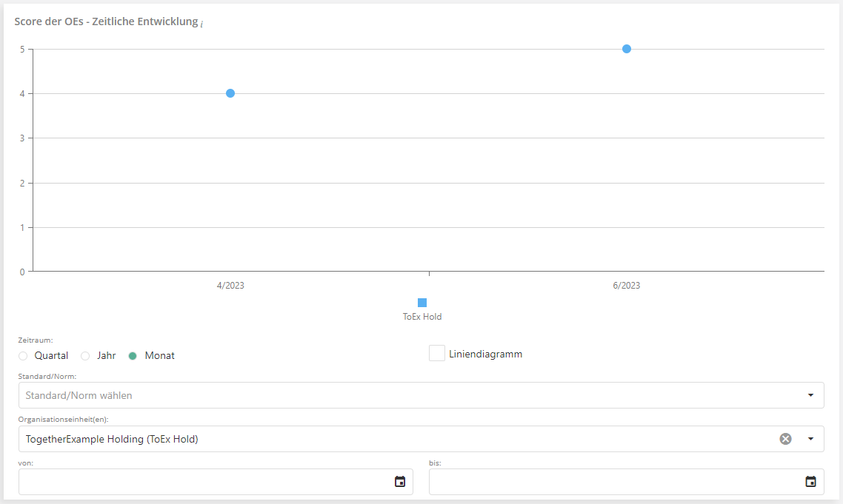Select the Quartal radio button
This screenshot has height=504, width=843.
pyautogui.click(x=23, y=356)
